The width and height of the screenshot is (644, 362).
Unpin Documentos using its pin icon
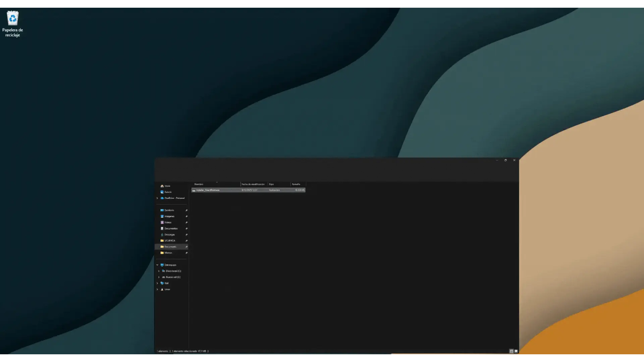(186, 229)
